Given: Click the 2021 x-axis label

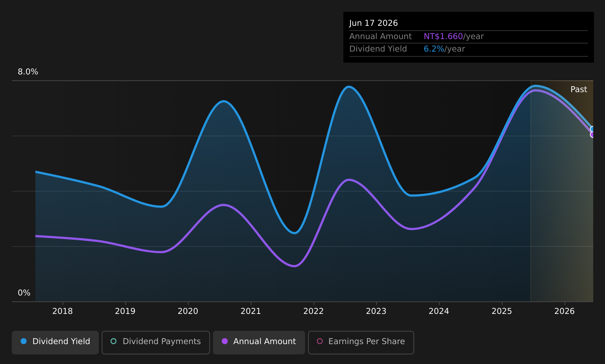Looking at the screenshot, I should click(x=251, y=311).
